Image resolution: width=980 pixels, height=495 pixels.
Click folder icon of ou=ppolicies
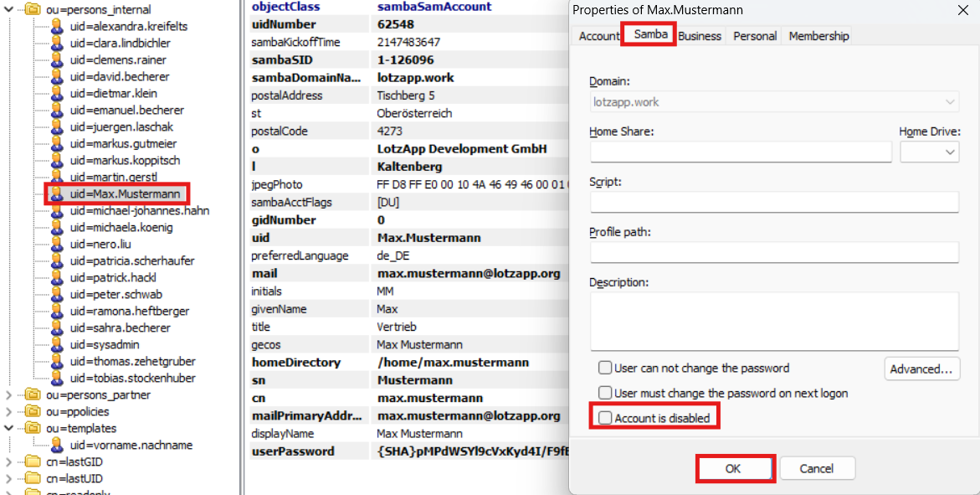(33, 411)
